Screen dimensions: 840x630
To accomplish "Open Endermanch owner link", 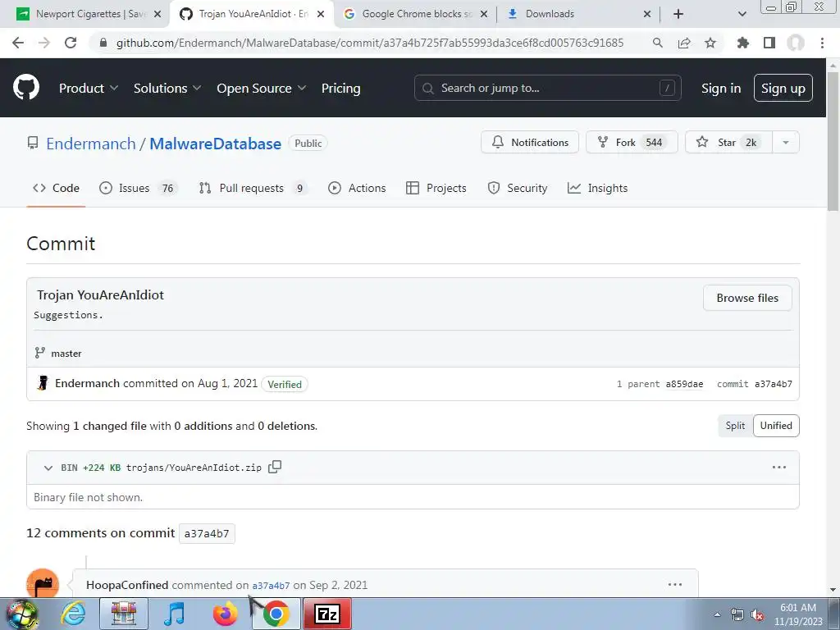I will (x=91, y=144).
